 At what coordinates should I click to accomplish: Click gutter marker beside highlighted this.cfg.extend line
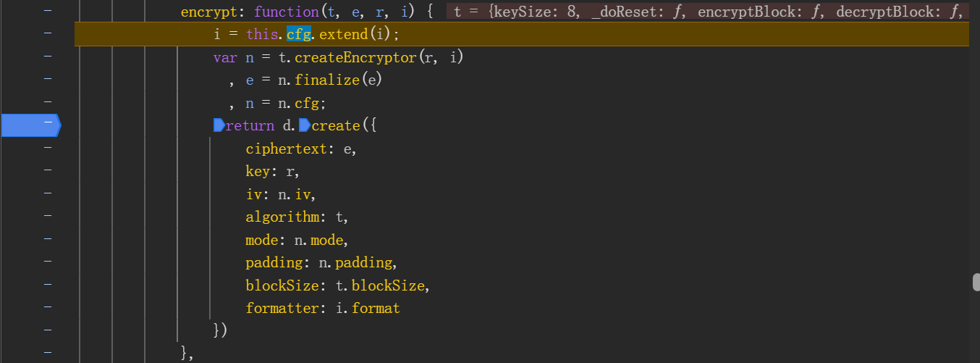point(48,33)
